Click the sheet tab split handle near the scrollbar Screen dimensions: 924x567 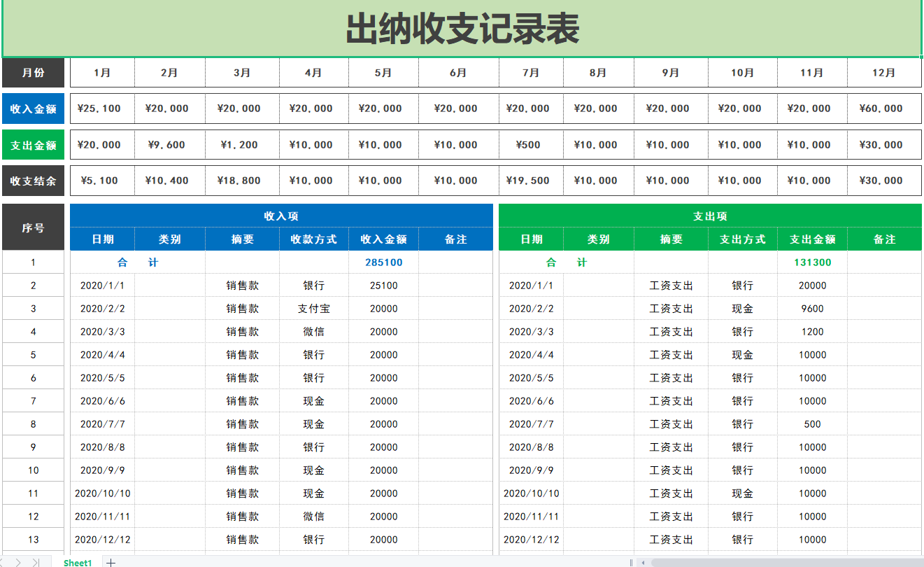632,562
